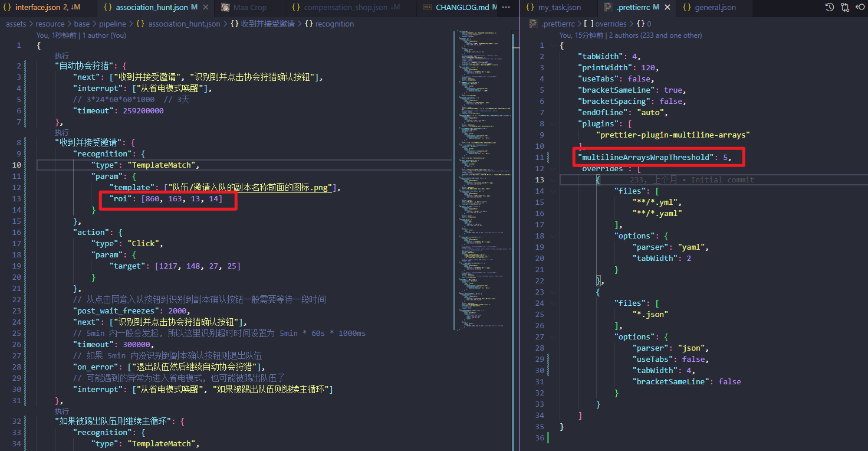This screenshot has height=451, width=868.
Task: Select the Maa Crop tab
Action: click(251, 8)
